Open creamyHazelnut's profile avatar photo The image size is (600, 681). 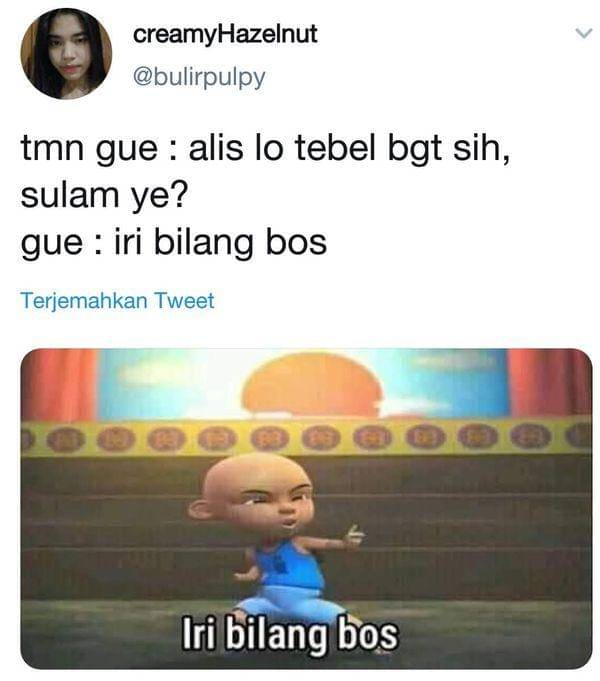66,54
